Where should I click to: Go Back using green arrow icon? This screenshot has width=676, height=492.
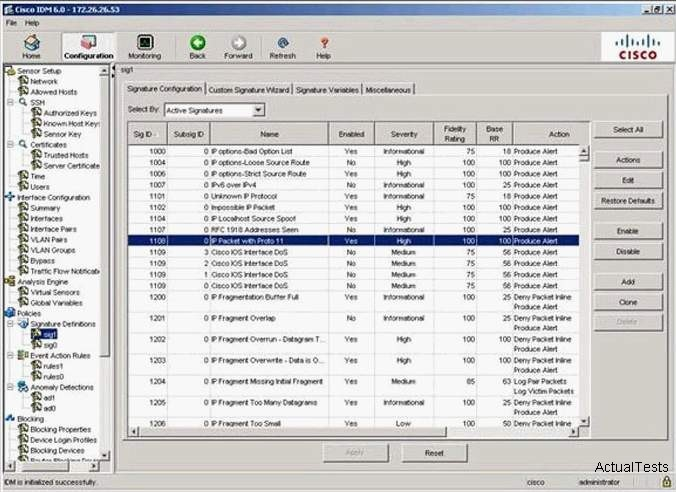coord(197,43)
